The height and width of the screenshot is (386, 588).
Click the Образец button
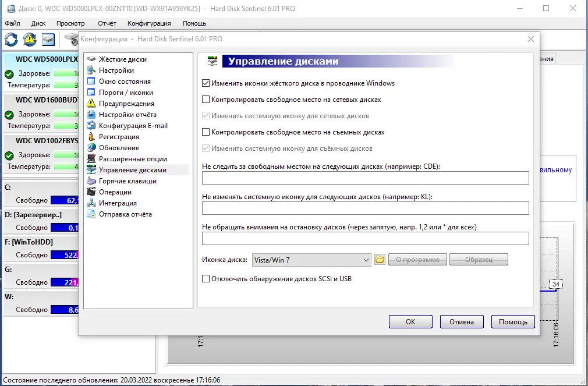(479, 260)
